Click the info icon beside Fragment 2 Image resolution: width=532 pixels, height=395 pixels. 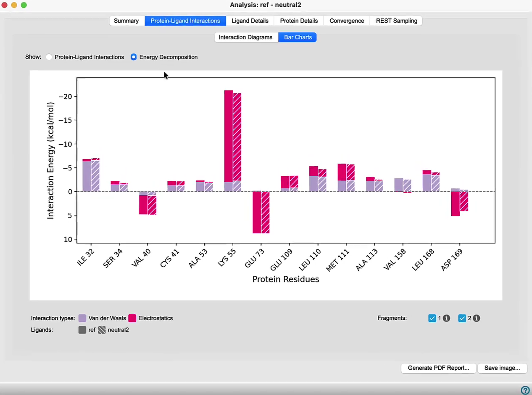(x=476, y=318)
